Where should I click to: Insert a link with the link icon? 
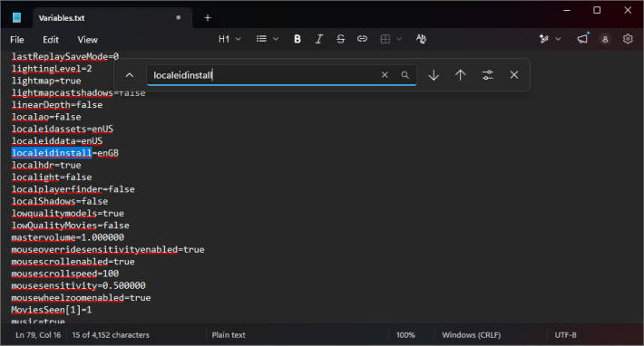362,39
